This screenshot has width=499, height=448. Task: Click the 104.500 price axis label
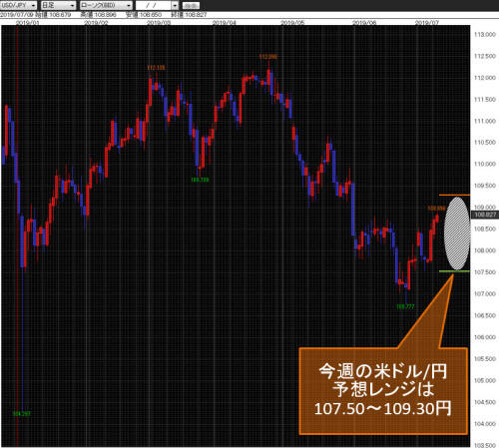point(485,402)
